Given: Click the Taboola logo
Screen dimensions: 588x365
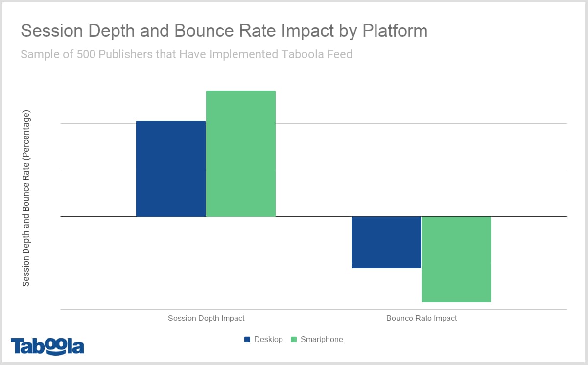Looking at the screenshot, I should point(47,345).
